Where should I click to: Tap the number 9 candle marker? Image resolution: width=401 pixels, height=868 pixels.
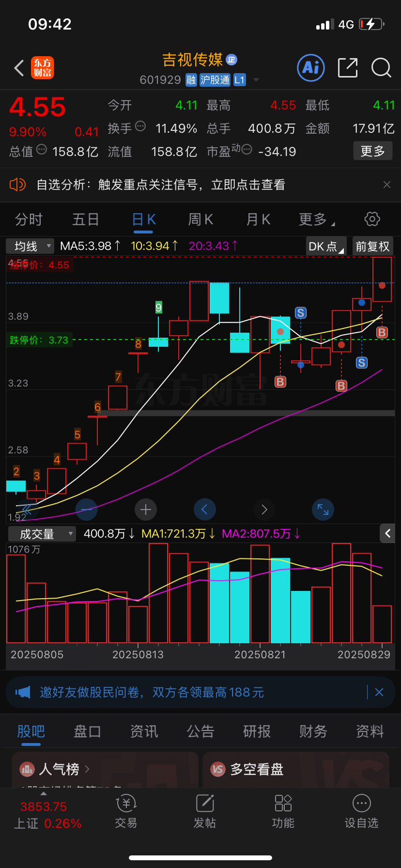point(158,307)
